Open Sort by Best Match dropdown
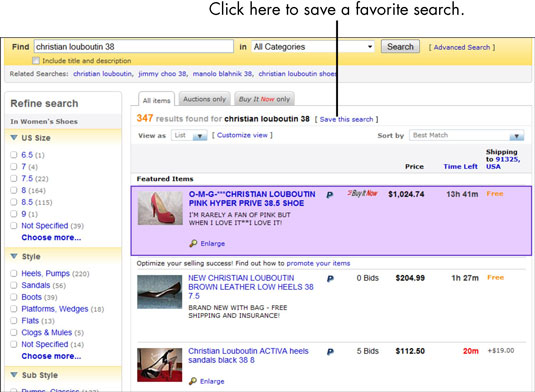 [467, 135]
